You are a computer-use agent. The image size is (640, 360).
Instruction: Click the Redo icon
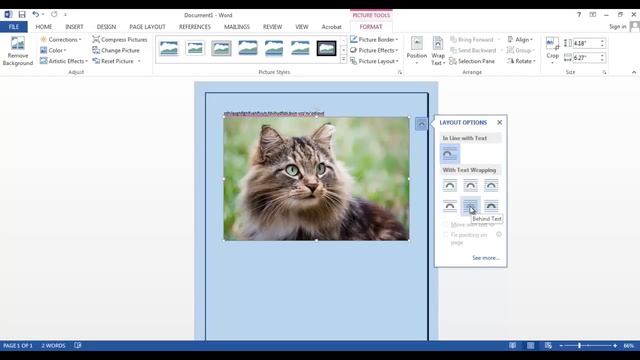pyautogui.click(x=54, y=15)
